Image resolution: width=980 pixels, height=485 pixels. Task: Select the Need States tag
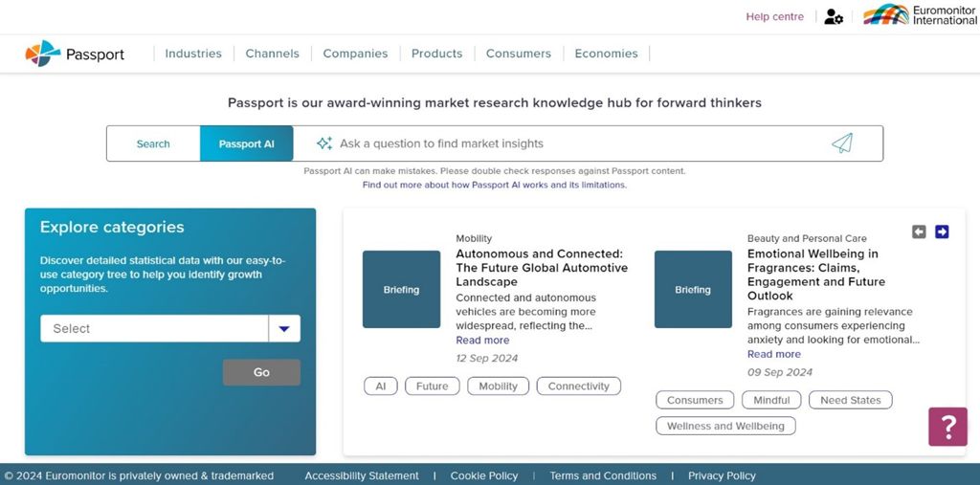click(x=851, y=400)
